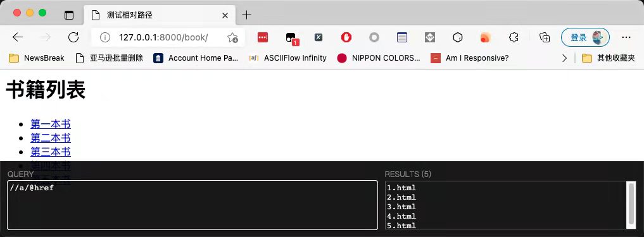
Task: Open the 其他收藏夹 bookmarks folder
Action: pos(609,58)
